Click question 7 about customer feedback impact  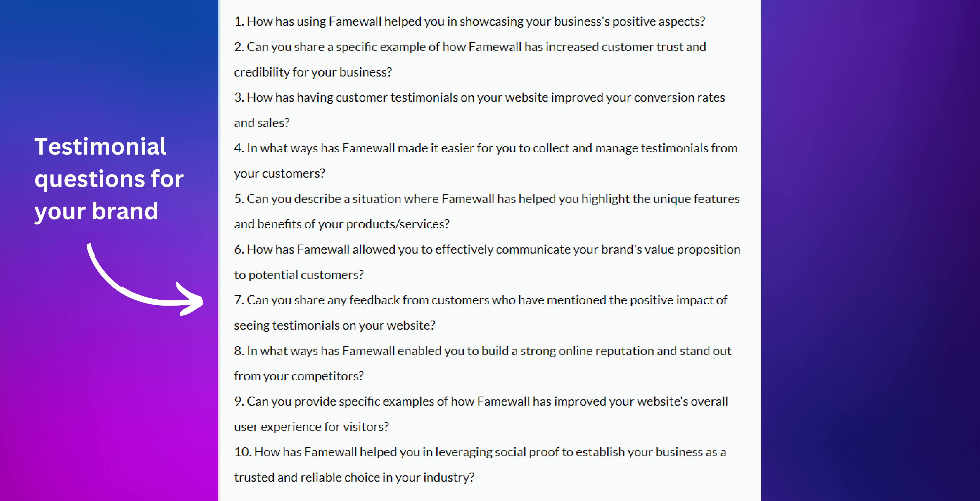click(x=480, y=300)
